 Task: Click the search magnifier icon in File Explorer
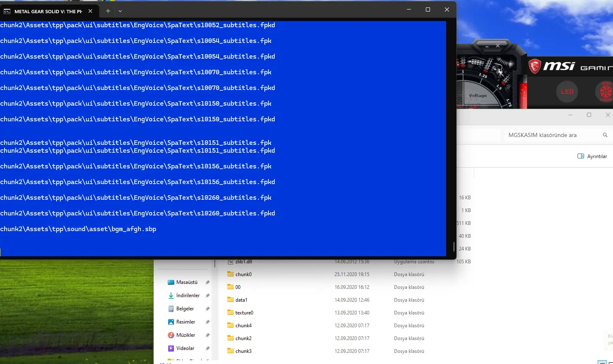(605, 135)
